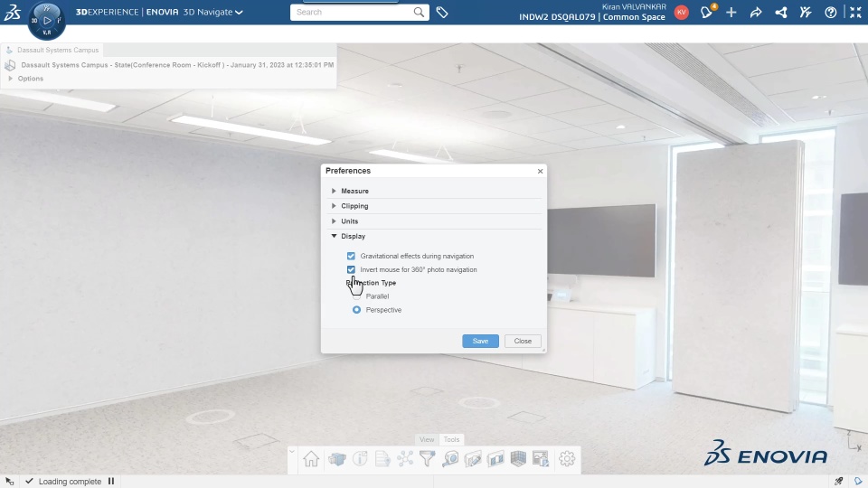Open the settings gear in the toolbar
The width and height of the screenshot is (868, 488).
click(x=567, y=459)
